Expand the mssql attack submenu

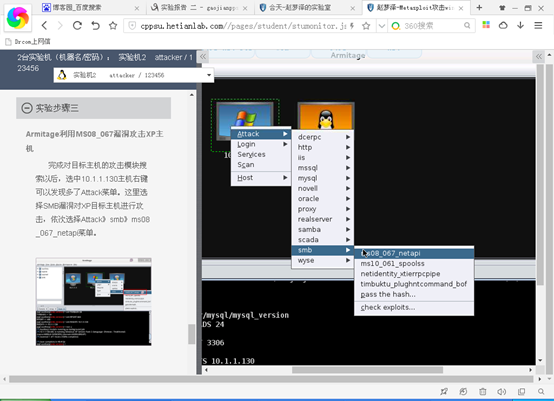click(x=323, y=167)
